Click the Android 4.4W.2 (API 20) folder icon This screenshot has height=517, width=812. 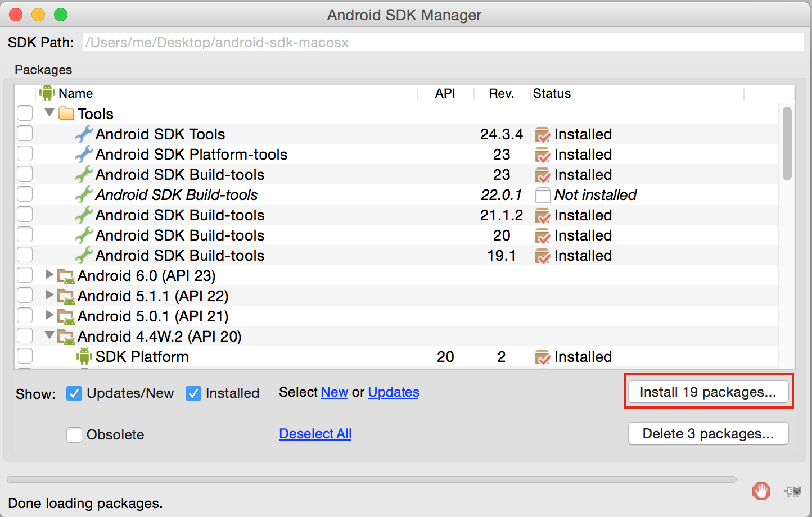coord(66,337)
